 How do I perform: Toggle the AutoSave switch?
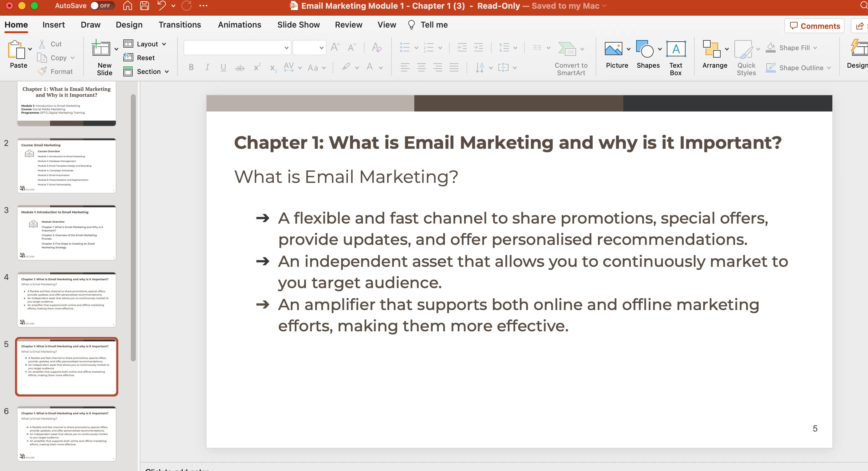tap(101, 6)
